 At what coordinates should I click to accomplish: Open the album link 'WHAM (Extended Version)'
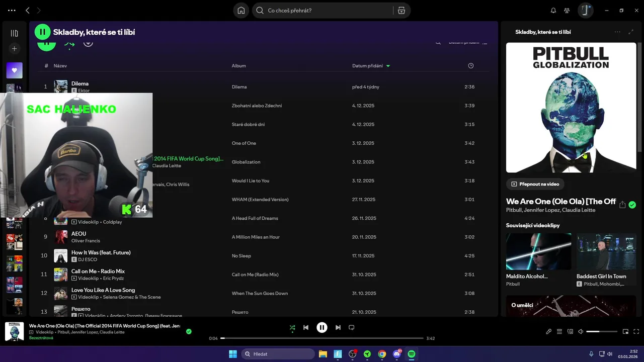tap(260, 200)
